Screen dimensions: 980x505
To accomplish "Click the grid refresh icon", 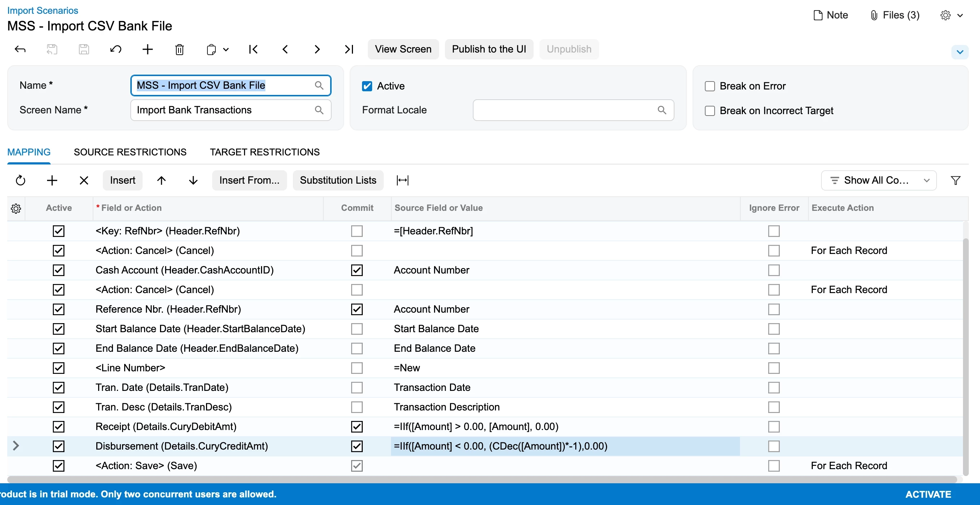I will click(21, 180).
